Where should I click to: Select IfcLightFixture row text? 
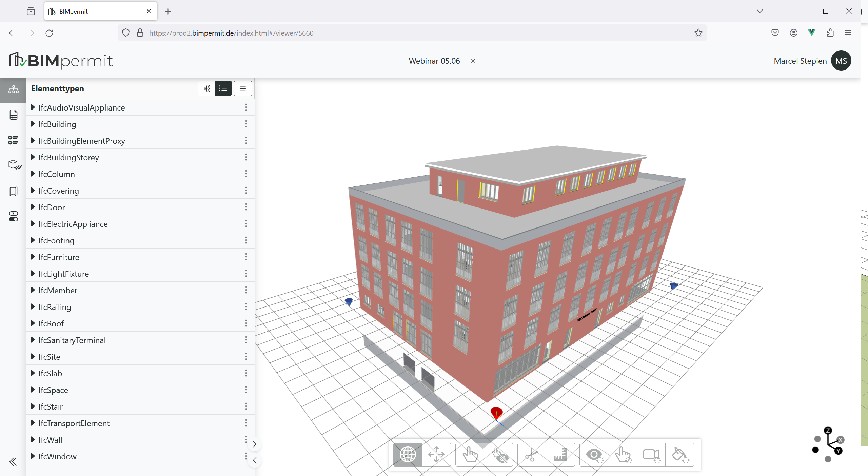coord(63,274)
